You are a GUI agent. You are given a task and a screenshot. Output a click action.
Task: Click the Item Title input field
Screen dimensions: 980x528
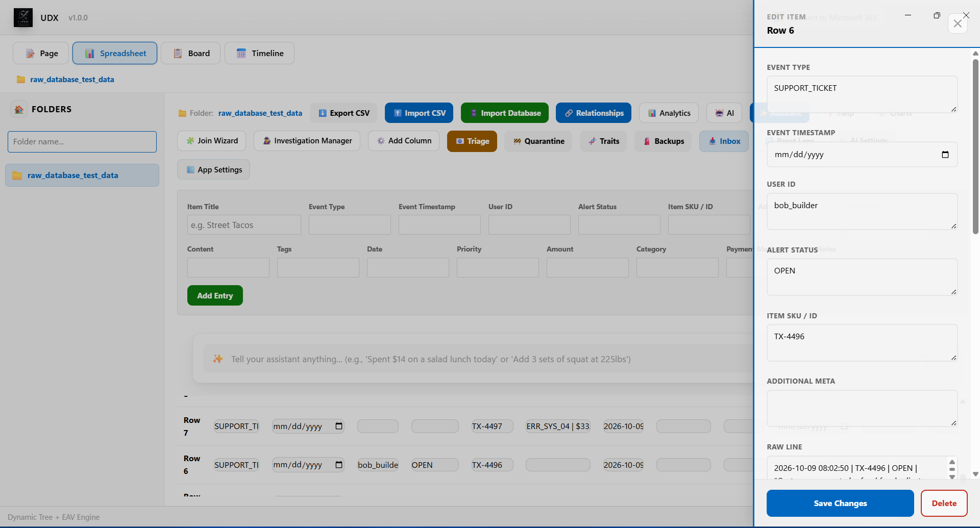pos(244,225)
